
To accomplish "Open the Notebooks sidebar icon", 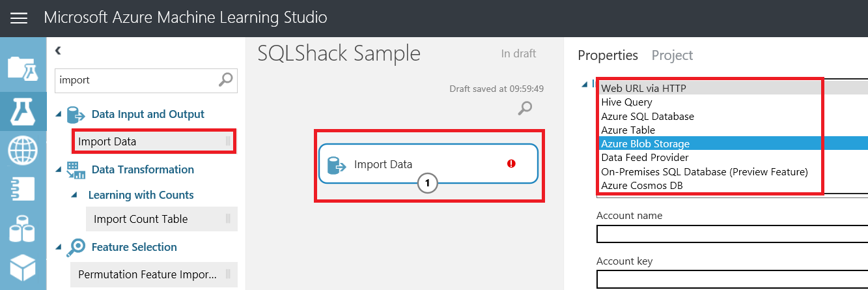I will pos(22,190).
